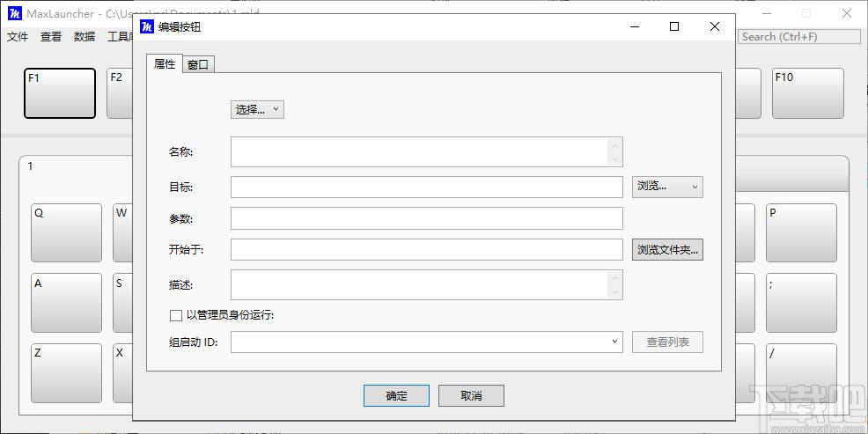The height and width of the screenshot is (434, 868).
Task: Click the 查看列表 button
Action: pyautogui.click(x=667, y=342)
